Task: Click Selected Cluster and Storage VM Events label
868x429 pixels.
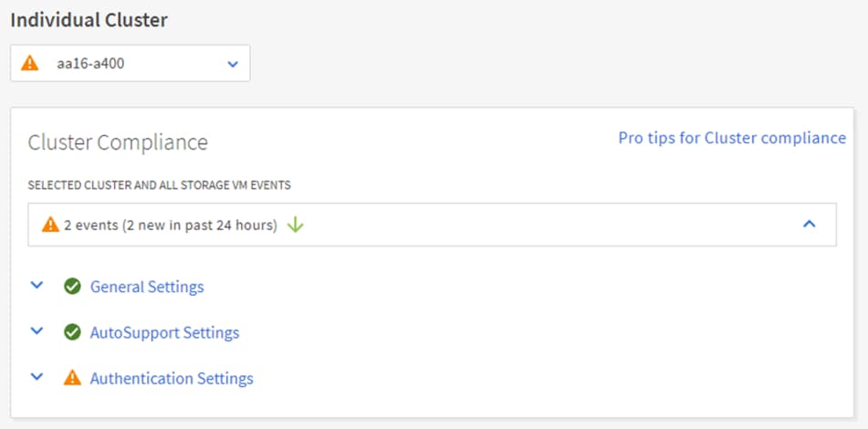Action: [x=160, y=185]
